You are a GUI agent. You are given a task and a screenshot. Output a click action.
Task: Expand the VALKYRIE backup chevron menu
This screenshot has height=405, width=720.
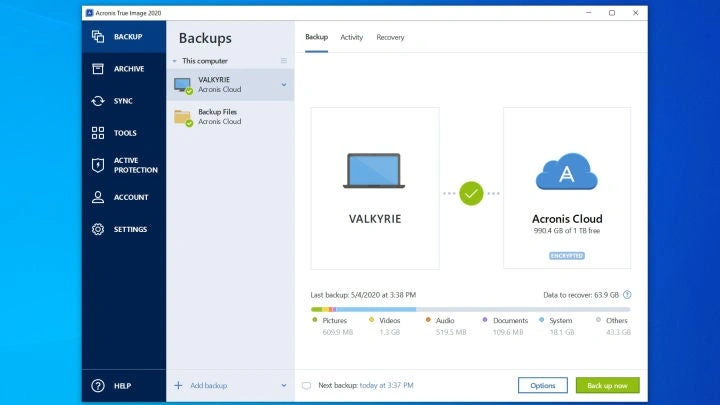[284, 85]
